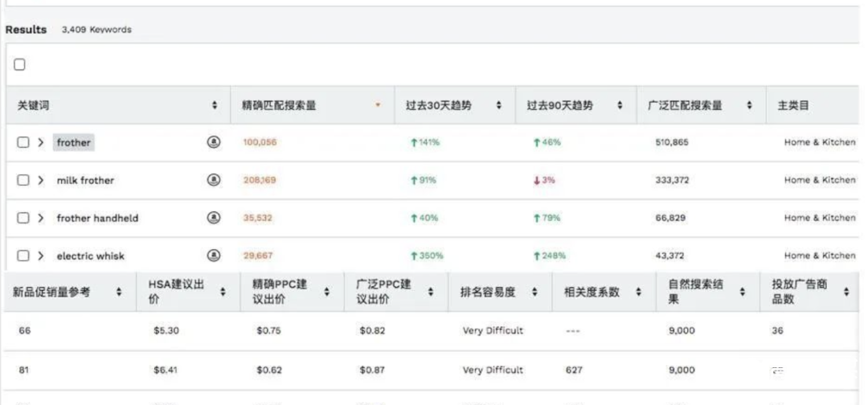The height and width of the screenshot is (405, 868).
Task: Click the electric whisk keyword text
Action: click(x=90, y=256)
